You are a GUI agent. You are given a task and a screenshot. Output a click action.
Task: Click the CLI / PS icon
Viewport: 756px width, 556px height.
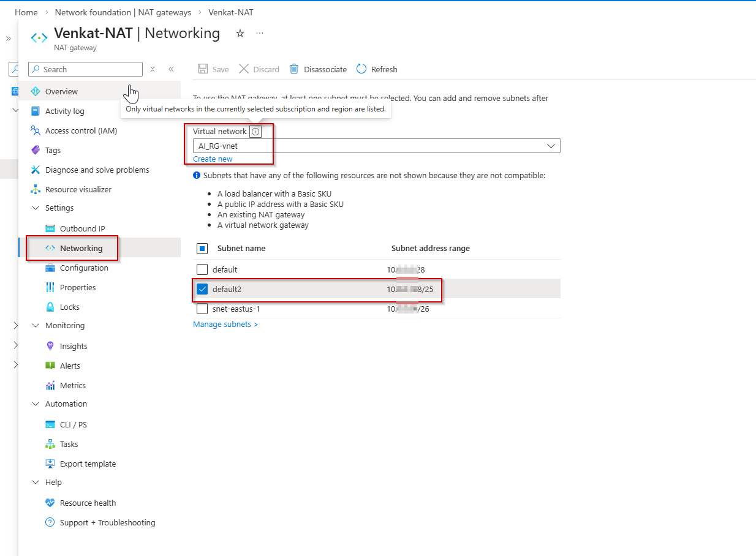pyautogui.click(x=50, y=424)
